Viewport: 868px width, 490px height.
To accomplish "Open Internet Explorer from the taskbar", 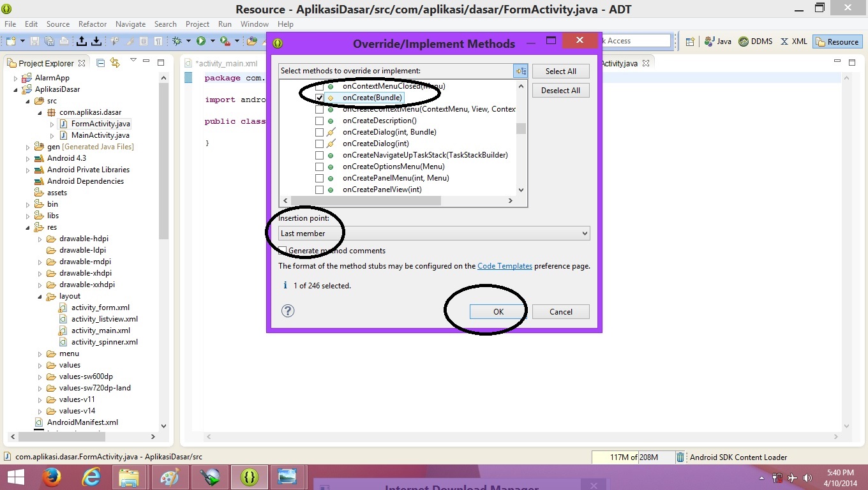I will (92, 477).
